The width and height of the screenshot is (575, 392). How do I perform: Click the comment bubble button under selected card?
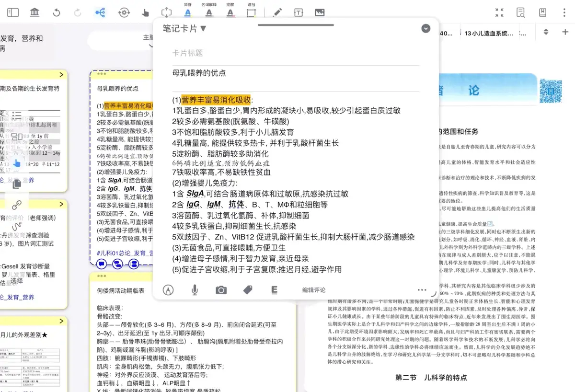click(x=102, y=264)
